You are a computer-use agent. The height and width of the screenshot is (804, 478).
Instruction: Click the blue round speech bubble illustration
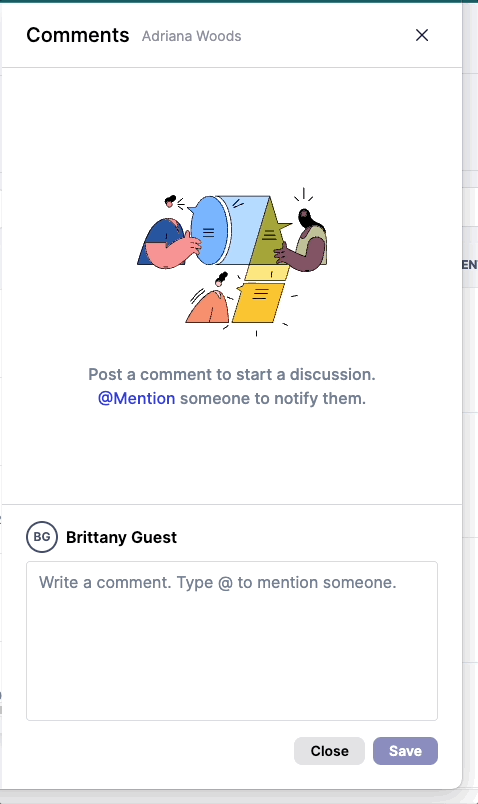(x=209, y=230)
